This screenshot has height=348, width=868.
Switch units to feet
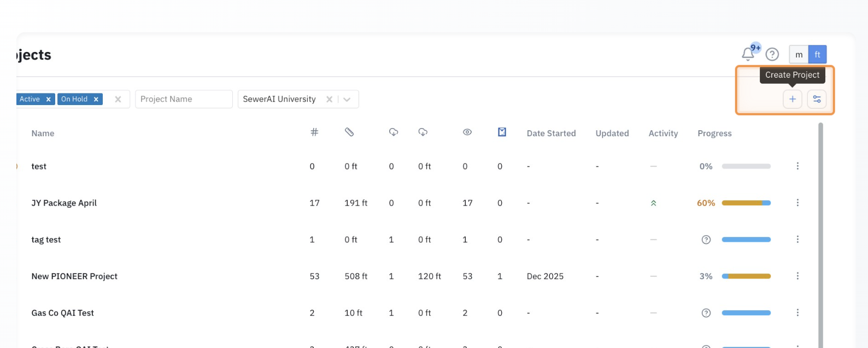click(817, 55)
